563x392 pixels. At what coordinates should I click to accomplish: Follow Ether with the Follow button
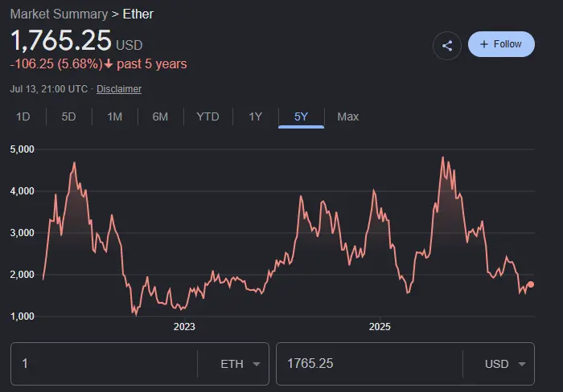(x=501, y=44)
